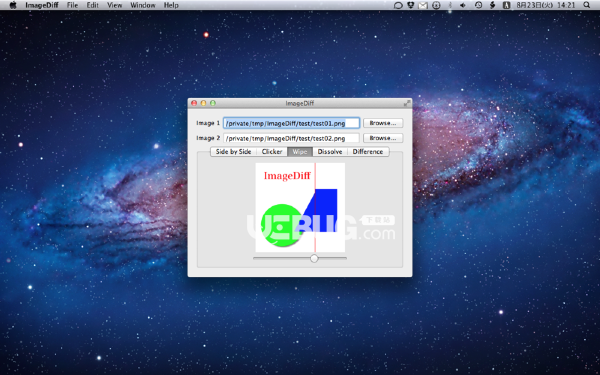Viewport: 600px width, 375px height.
Task: Click the wipe slider knob
Action: pos(314,258)
